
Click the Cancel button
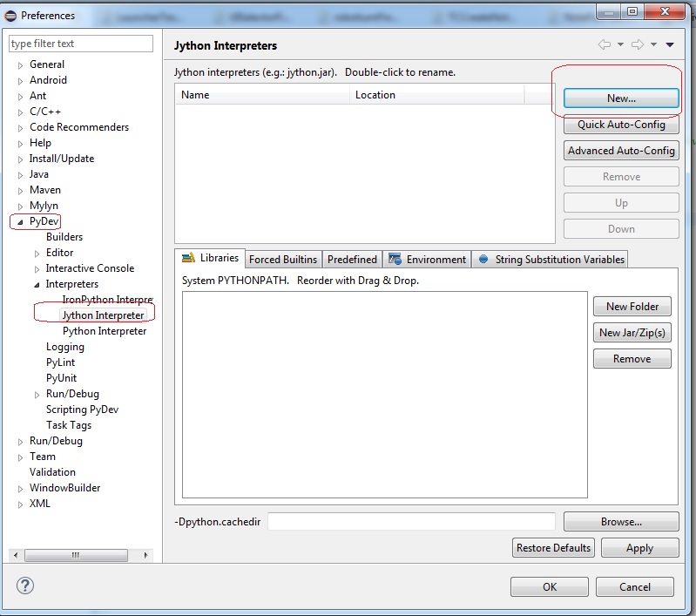635,587
